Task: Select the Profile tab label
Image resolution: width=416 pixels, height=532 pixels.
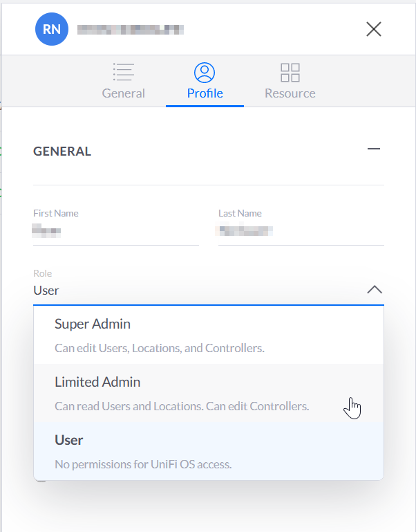Action: click(205, 93)
